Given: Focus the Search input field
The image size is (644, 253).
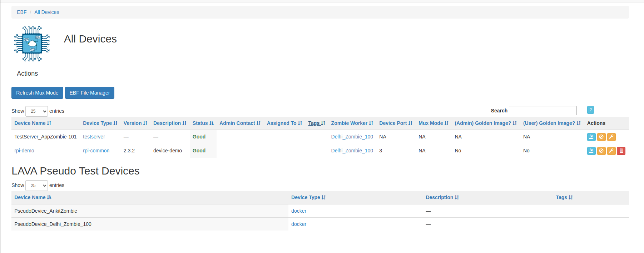Looking at the screenshot, I should [x=543, y=111].
